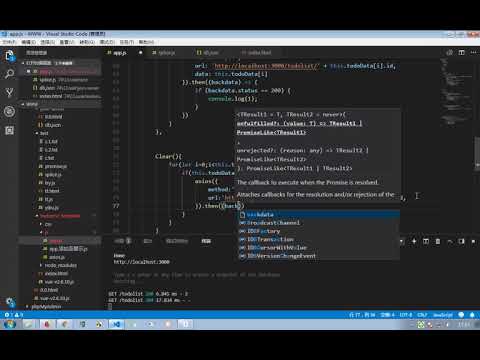Viewport: 480px width, 360px height.
Task: Open the 查看(V) menu
Action: 67,42
